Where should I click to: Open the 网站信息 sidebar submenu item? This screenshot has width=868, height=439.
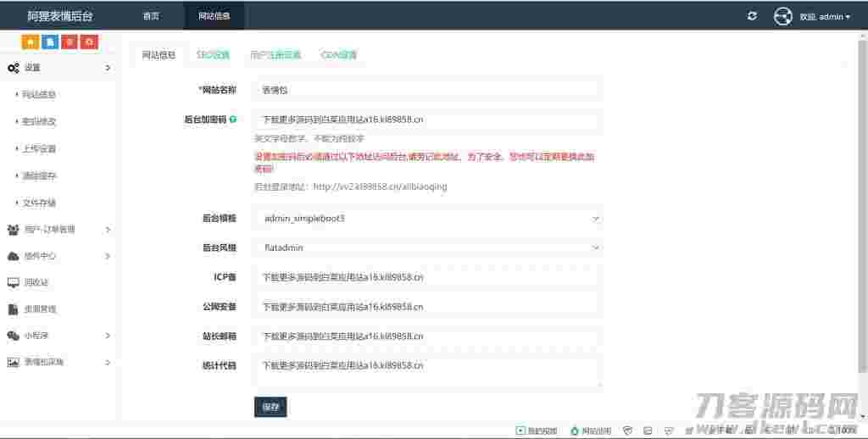point(39,95)
